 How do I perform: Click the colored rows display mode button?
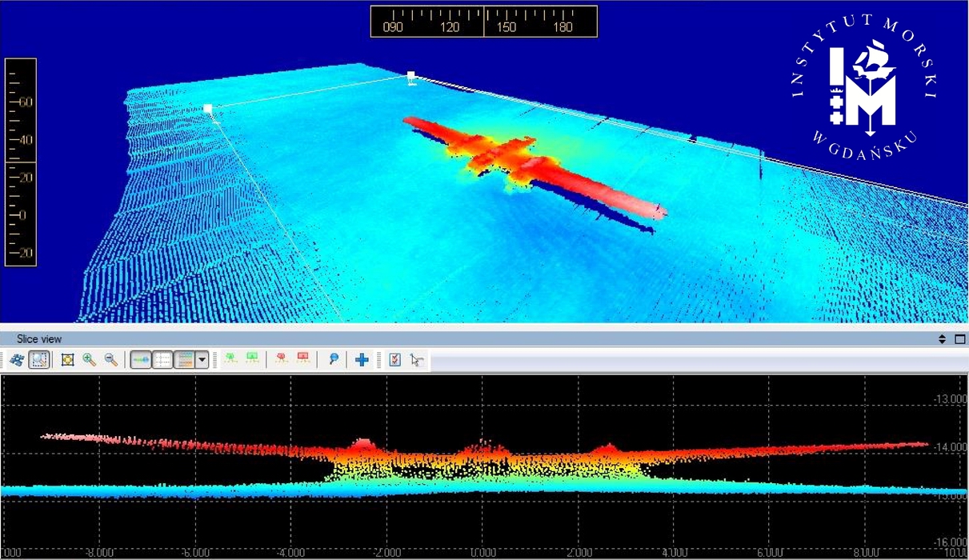pos(184,360)
